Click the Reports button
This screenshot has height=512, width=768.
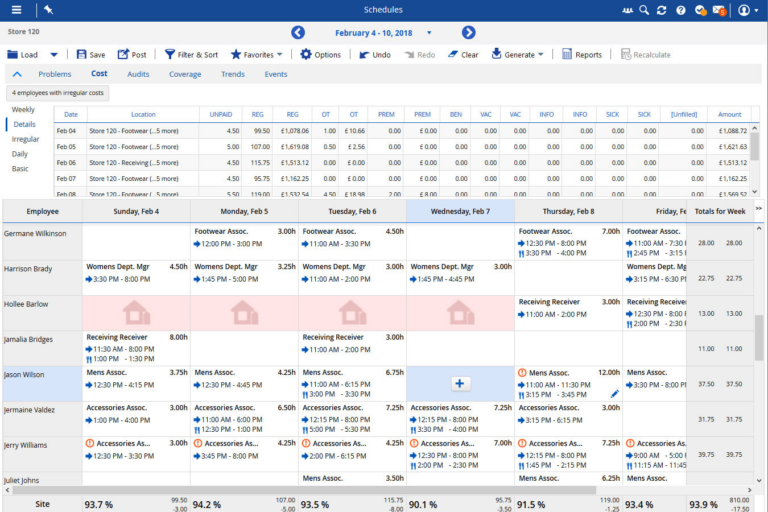pyautogui.click(x=581, y=55)
